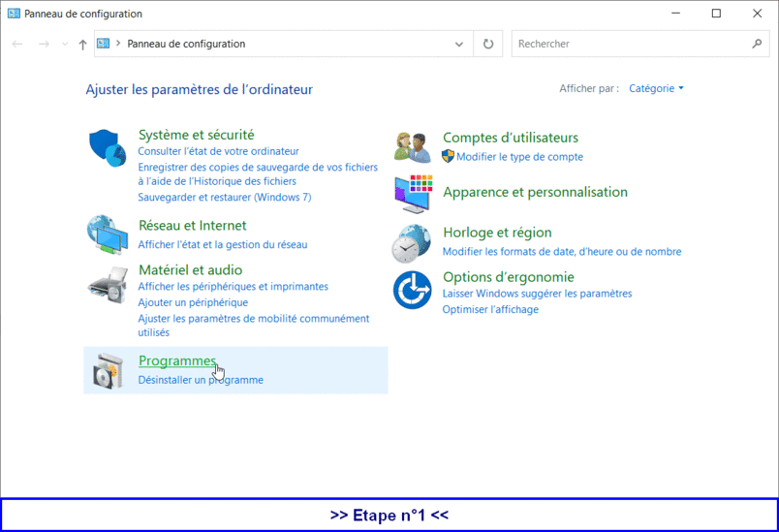Open the Programmes category heading
779x532 pixels.
click(x=177, y=361)
